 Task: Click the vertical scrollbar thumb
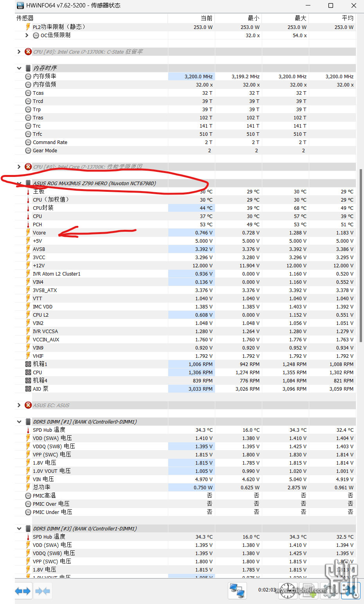360,255
